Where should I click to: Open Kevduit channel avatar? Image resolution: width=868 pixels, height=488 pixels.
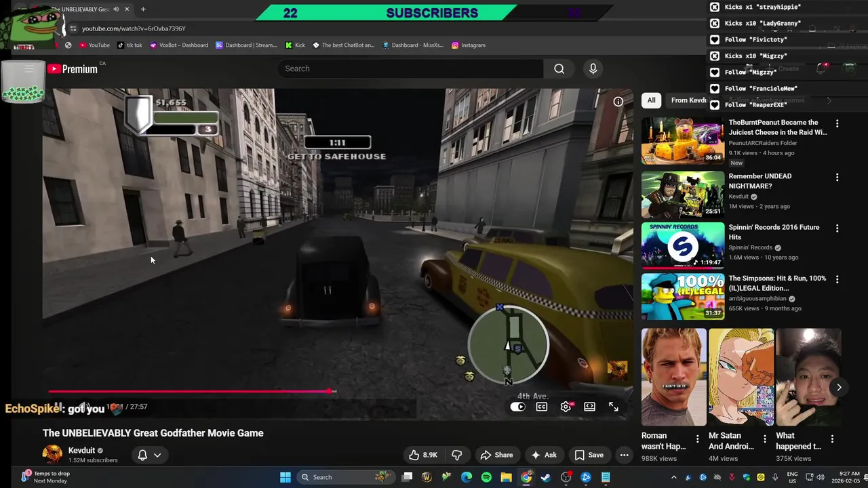coord(52,454)
